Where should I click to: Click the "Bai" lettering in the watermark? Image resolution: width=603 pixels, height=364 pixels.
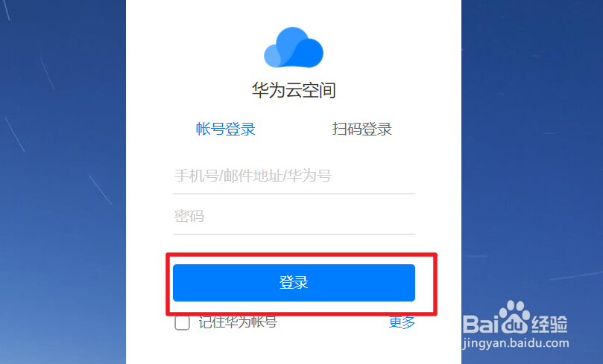click(x=481, y=324)
